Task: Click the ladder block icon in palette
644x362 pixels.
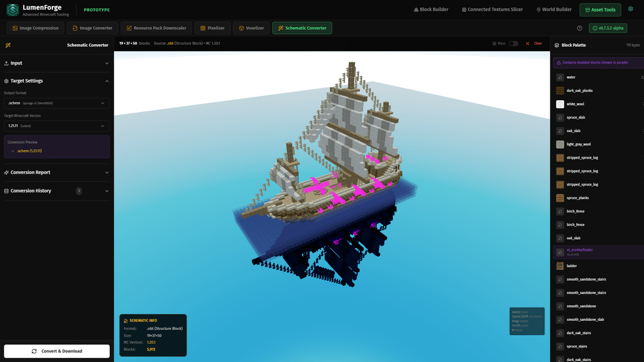Action: tap(560, 266)
